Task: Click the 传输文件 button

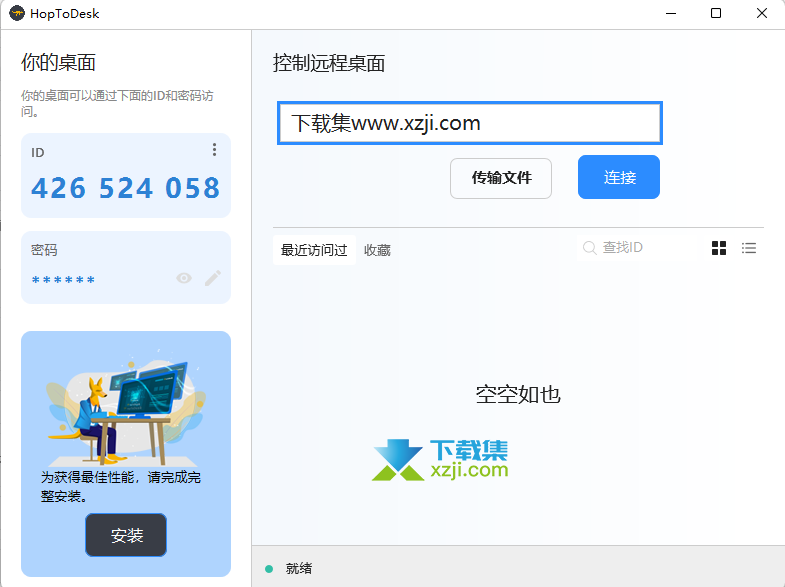Action: point(501,178)
